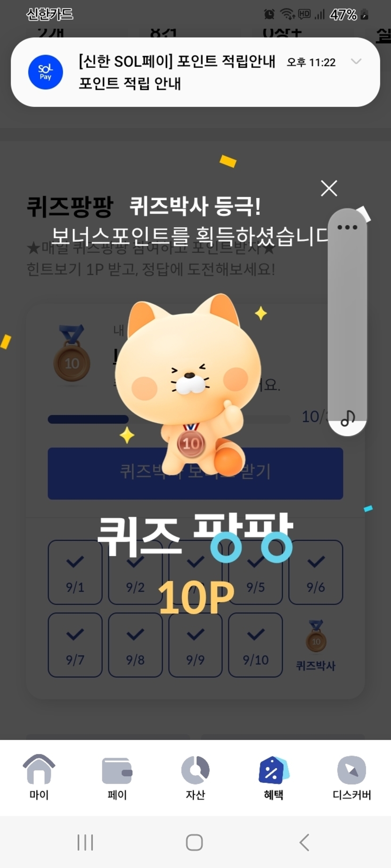Image resolution: width=391 pixels, height=868 pixels.
Task: Select the 9/7 checked day box
Action: [x=75, y=645]
